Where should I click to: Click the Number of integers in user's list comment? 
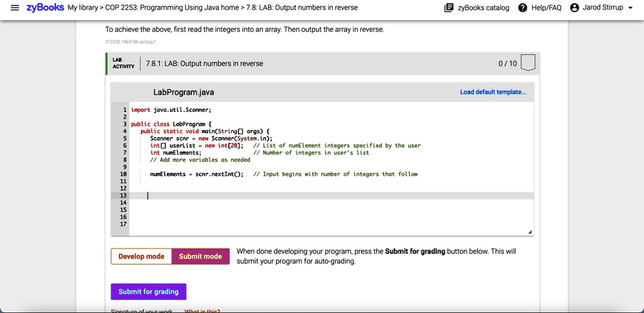[x=311, y=153]
